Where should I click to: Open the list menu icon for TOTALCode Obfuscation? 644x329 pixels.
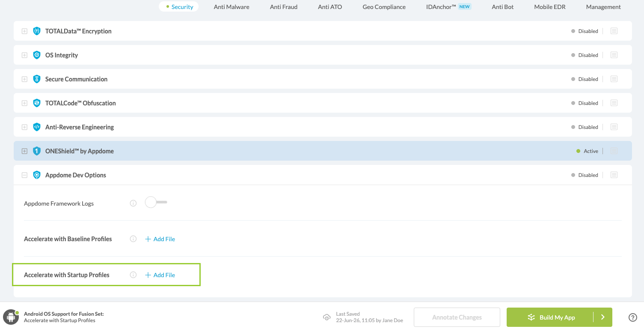point(614,103)
